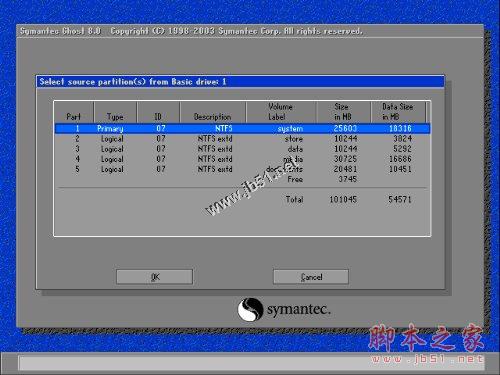
Task: Click the Data Size in MB header
Action: click(x=398, y=112)
